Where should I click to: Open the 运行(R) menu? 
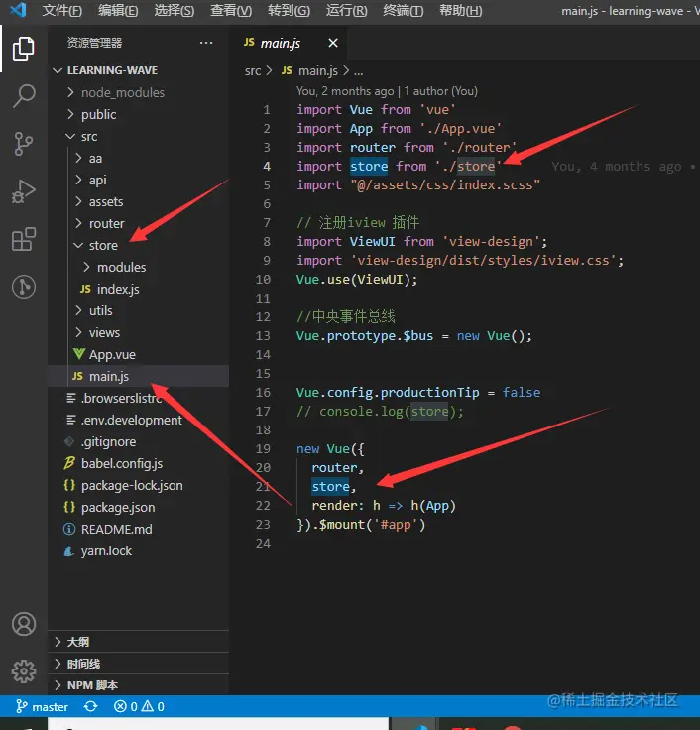coord(346,10)
